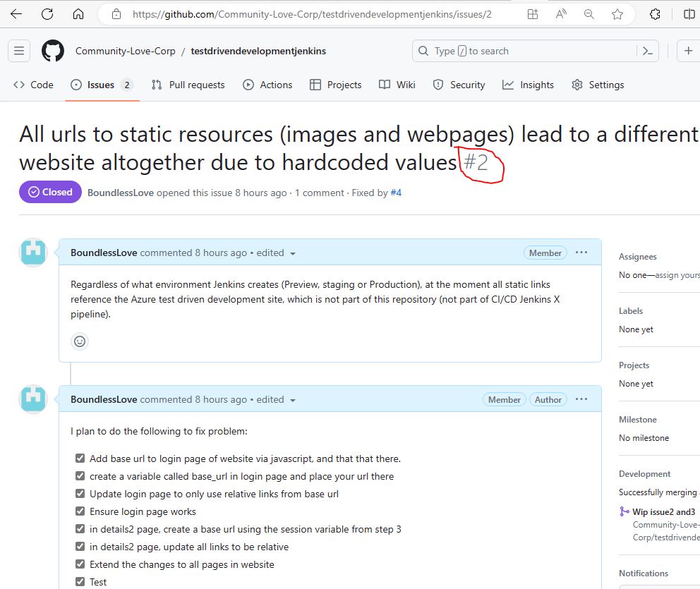Toggle the 'Ensure login page works' checkbox
The height and width of the screenshot is (589, 700).
(x=80, y=511)
